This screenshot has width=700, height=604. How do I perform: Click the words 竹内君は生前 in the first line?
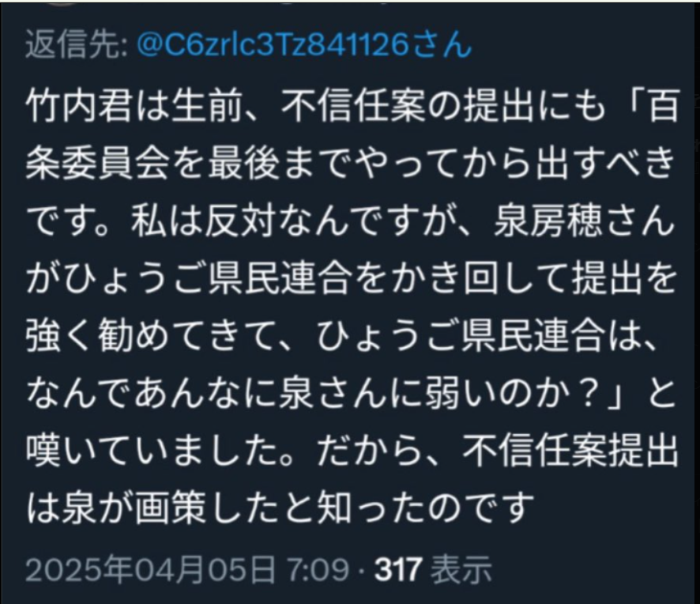tap(134, 108)
